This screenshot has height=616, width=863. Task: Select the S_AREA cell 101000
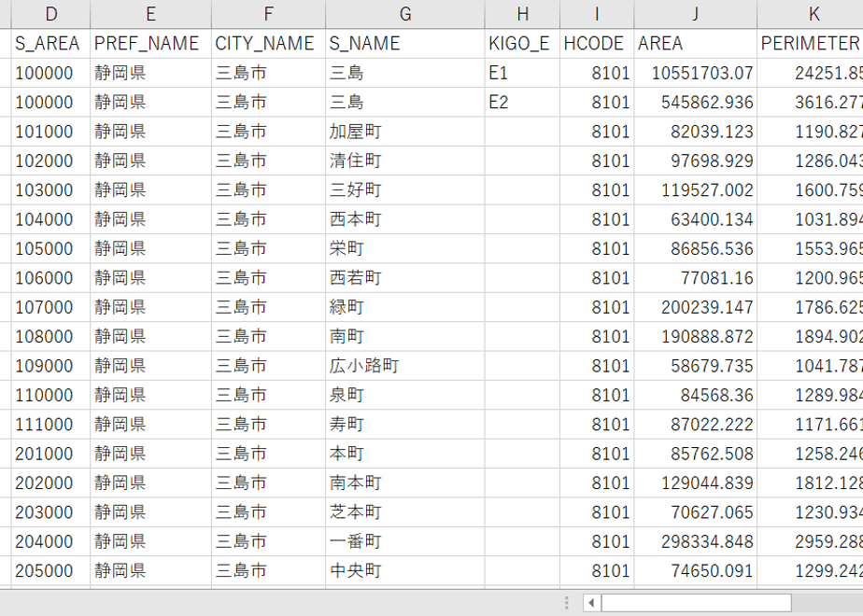point(50,132)
